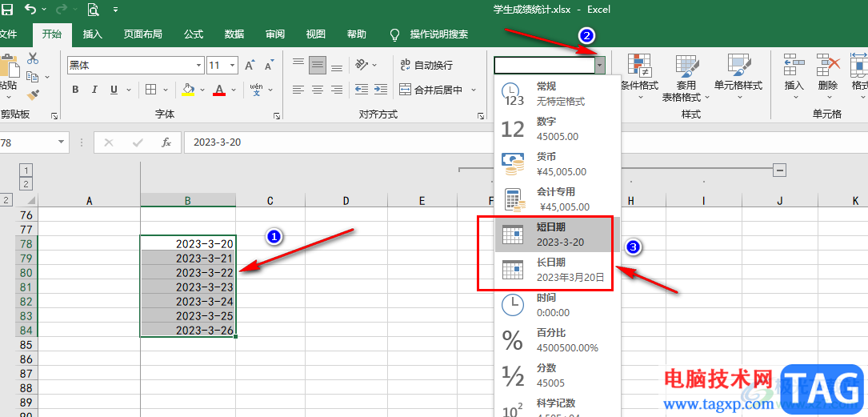Click the 操作说明搜索 tell me search box

coord(439,34)
